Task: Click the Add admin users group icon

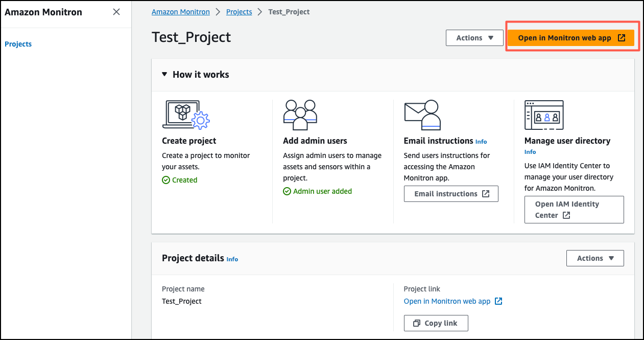Action: click(x=300, y=114)
